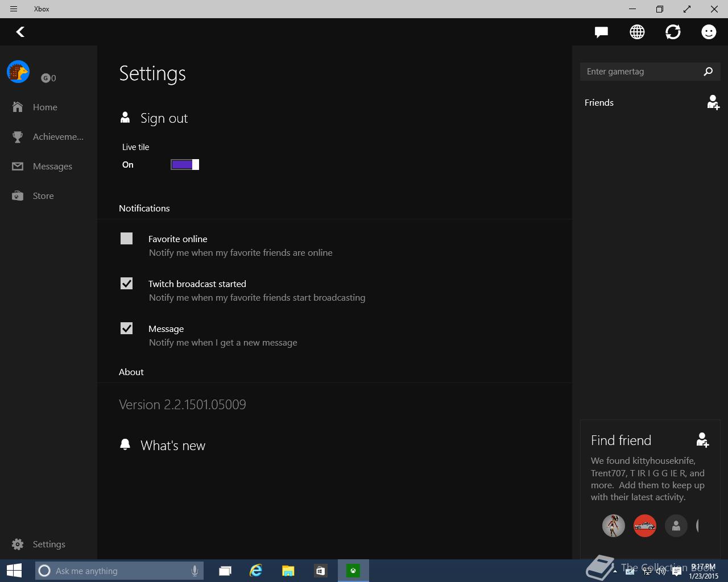Open the globe activity icon
The width and height of the screenshot is (728, 582).
click(637, 32)
